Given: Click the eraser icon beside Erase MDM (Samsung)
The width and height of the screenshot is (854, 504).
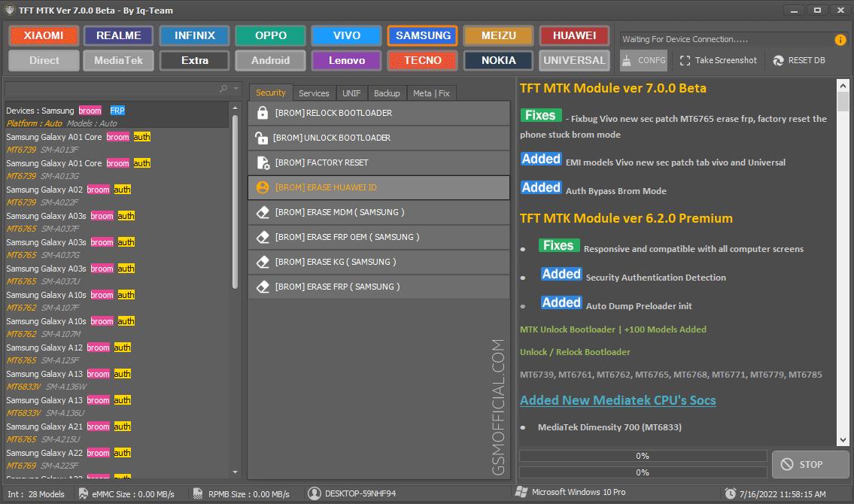Looking at the screenshot, I should click(263, 212).
